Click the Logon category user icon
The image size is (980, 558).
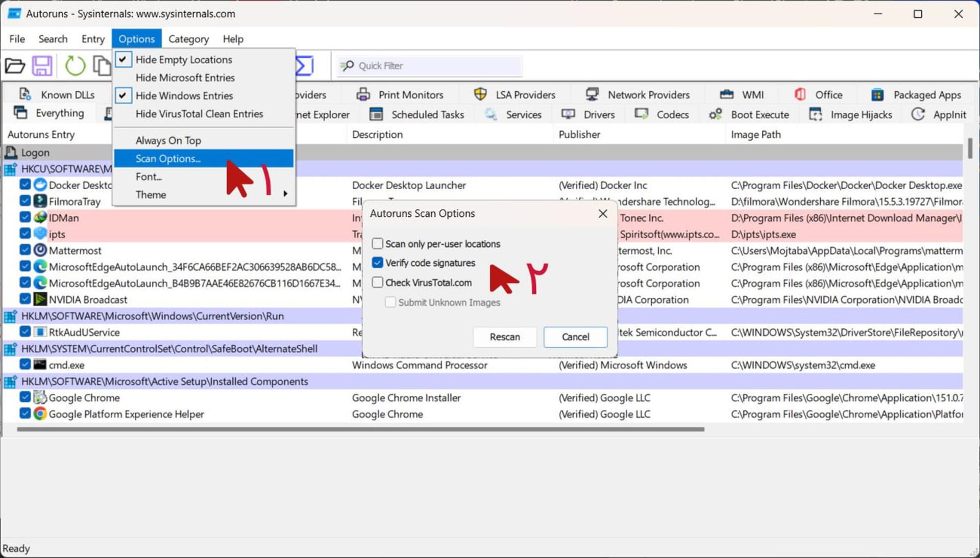11,152
